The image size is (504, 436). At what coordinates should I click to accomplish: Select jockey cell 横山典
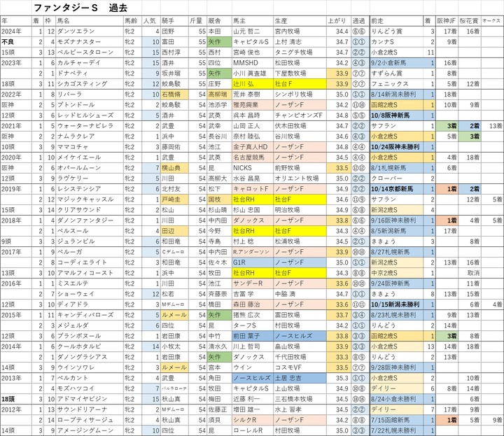coord(174,168)
